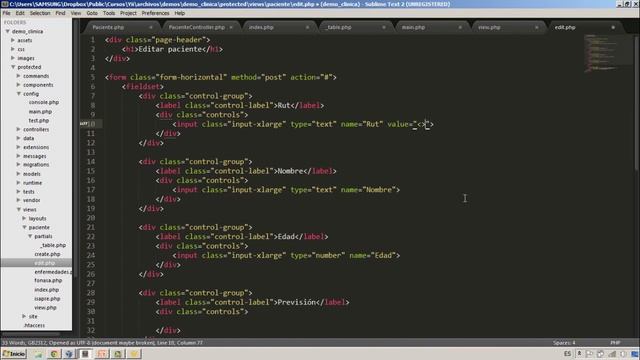Open .htaccess in the sidebar

(34, 325)
